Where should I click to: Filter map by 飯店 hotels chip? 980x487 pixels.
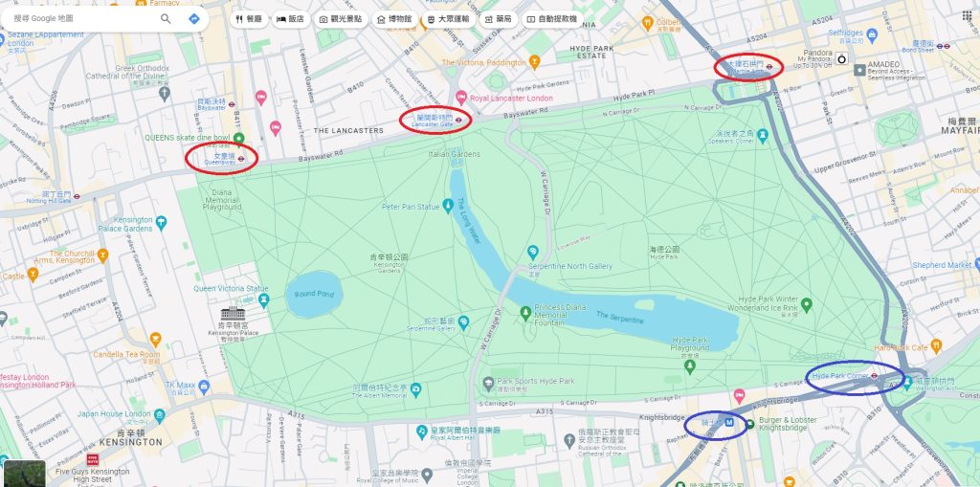pyautogui.click(x=290, y=19)
